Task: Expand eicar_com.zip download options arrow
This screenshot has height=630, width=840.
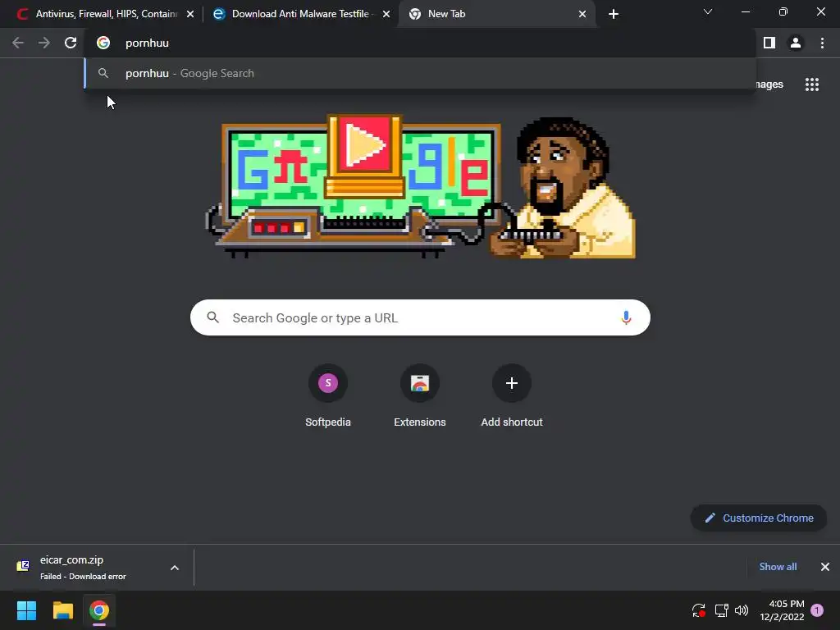Action: point(175,568)
